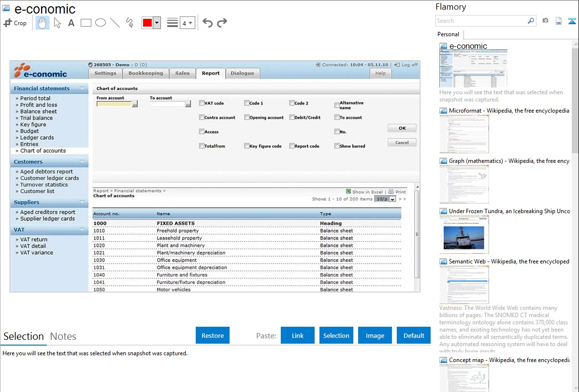Click the Restore button
The width and height of the screenshot is (579, 392).
[x=213, y=335]
